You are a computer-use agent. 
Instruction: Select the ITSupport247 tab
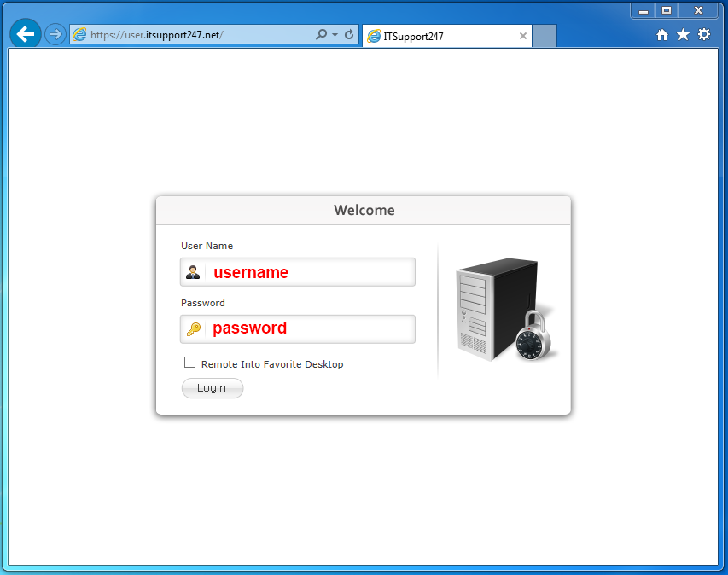[446, 36]
